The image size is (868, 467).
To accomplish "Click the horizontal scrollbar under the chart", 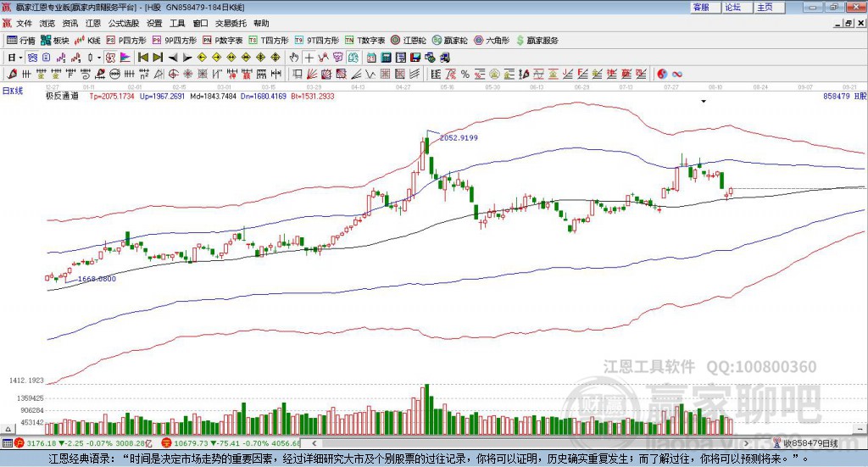I will (x=531, y=443).
